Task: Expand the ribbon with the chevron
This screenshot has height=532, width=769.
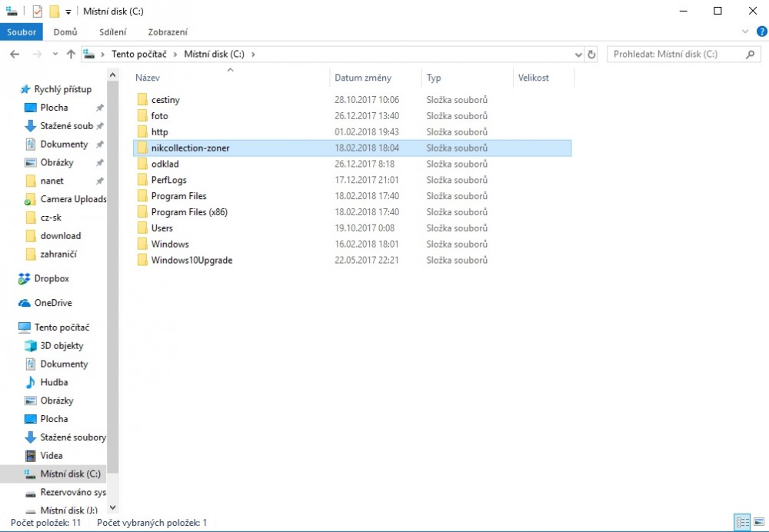Action: pos(745,32)
